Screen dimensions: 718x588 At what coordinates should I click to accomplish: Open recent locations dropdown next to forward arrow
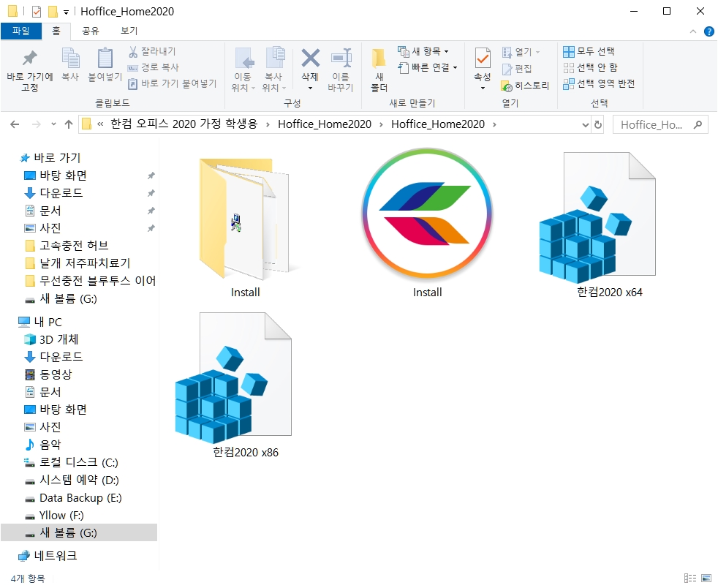(53, 124)
